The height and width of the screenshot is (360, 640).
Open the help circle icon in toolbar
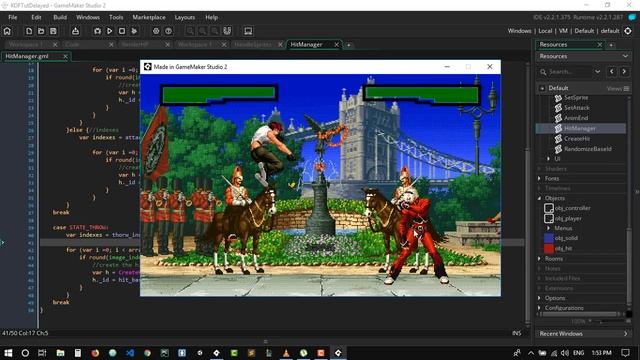[168, 31]
